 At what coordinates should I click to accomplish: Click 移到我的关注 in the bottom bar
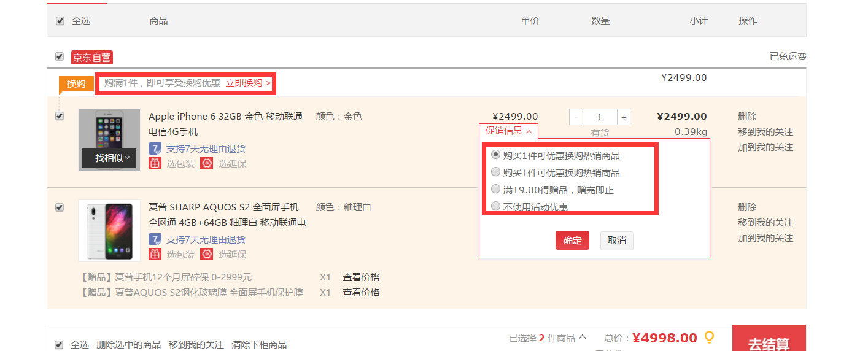[196, 345]
